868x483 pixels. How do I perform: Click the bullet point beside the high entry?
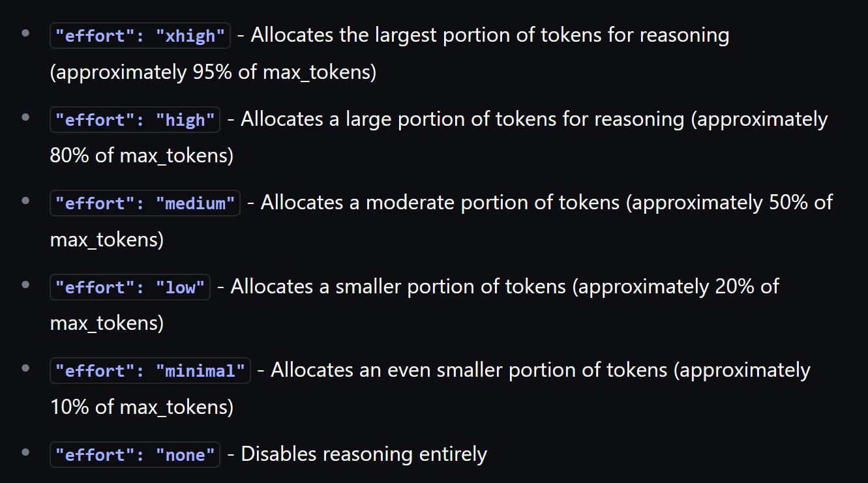pyautogui.click(x=25, y=117)
